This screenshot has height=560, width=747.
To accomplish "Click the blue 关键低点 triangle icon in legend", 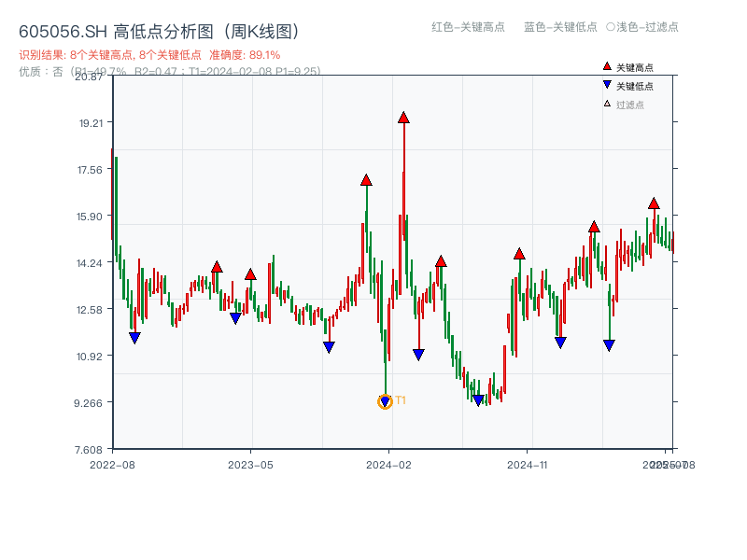I will (x=607, y=84).
